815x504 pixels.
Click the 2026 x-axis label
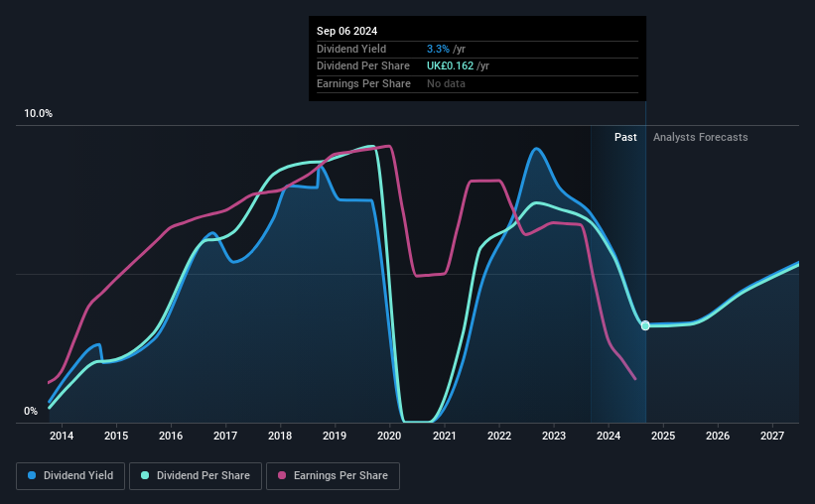[x=718, y=436]
